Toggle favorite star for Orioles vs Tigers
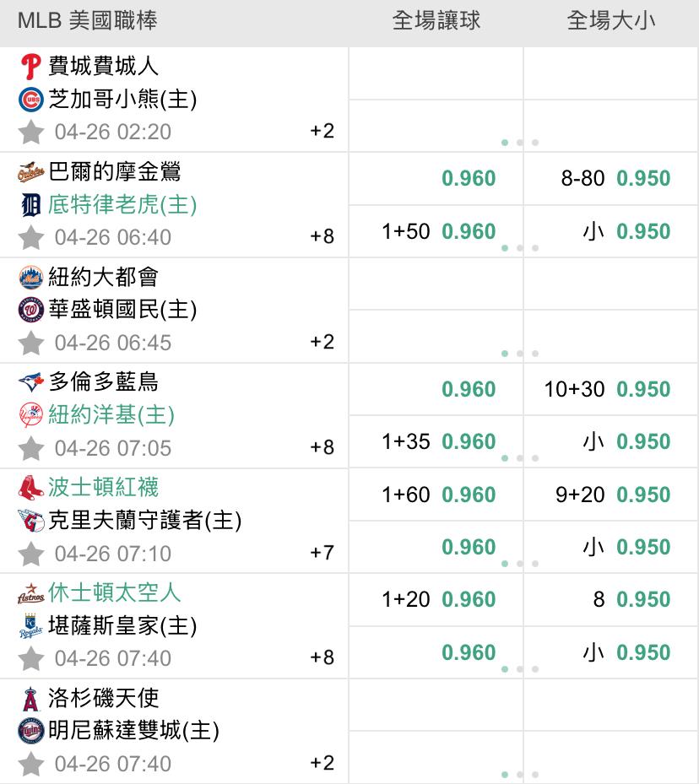 pos(30,237)
